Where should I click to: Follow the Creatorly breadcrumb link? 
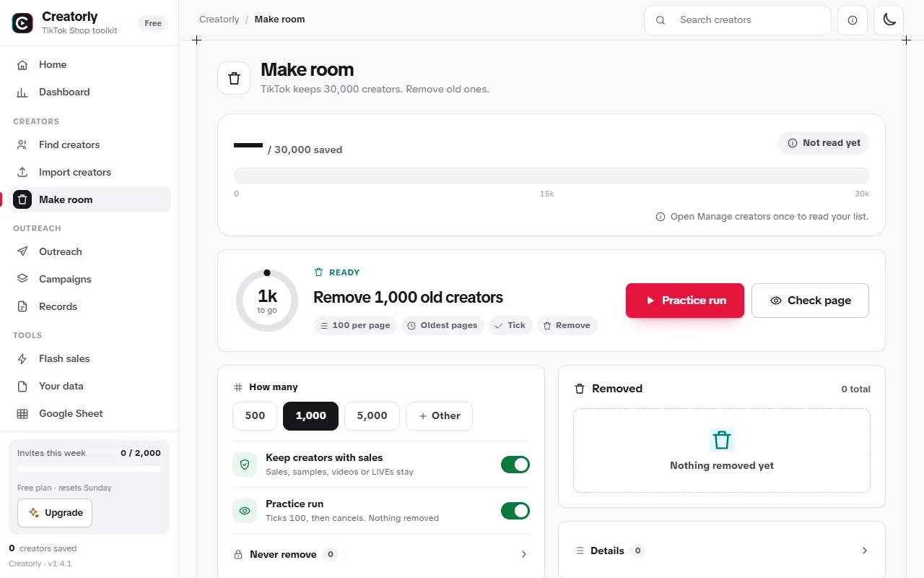click(x=219, y=20)
